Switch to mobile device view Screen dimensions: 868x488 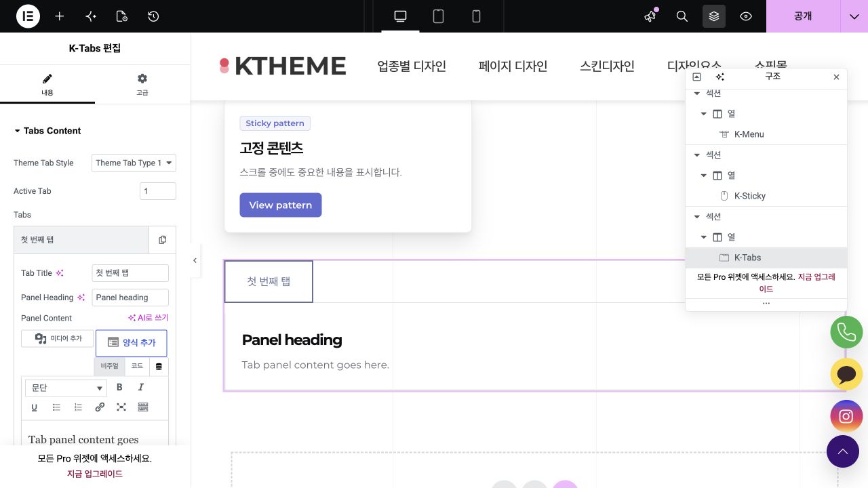[476, 16]
